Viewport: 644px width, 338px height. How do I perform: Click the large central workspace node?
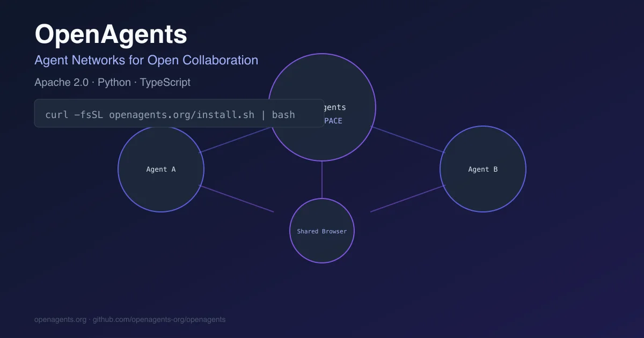pos(322,107)
